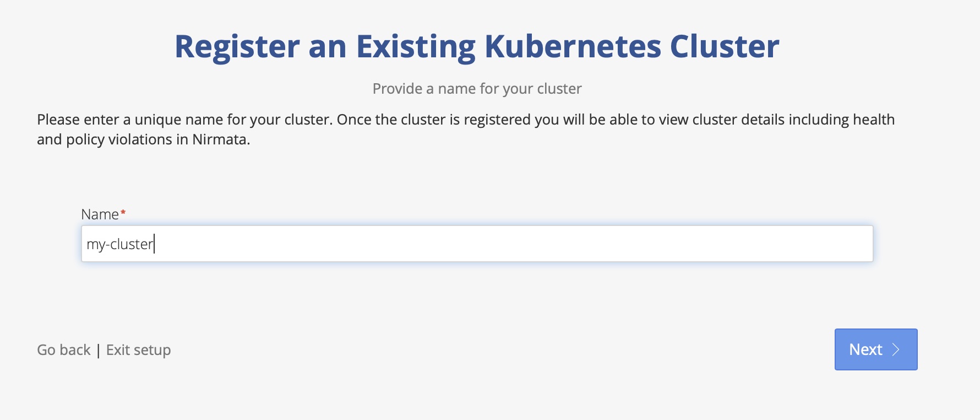The height and width of the screenshot is (420, 980).
Task: Click the right chevron arrow inside Next
Action: (896, 349)
